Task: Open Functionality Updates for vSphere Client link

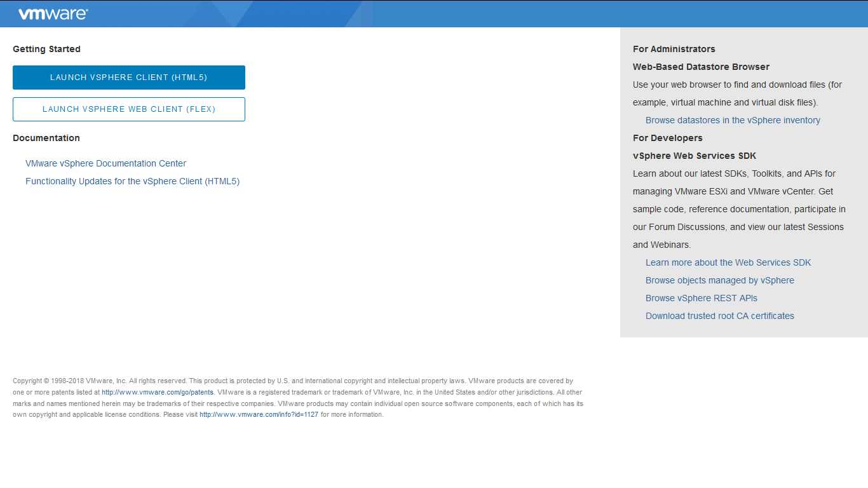Action: 132,181
